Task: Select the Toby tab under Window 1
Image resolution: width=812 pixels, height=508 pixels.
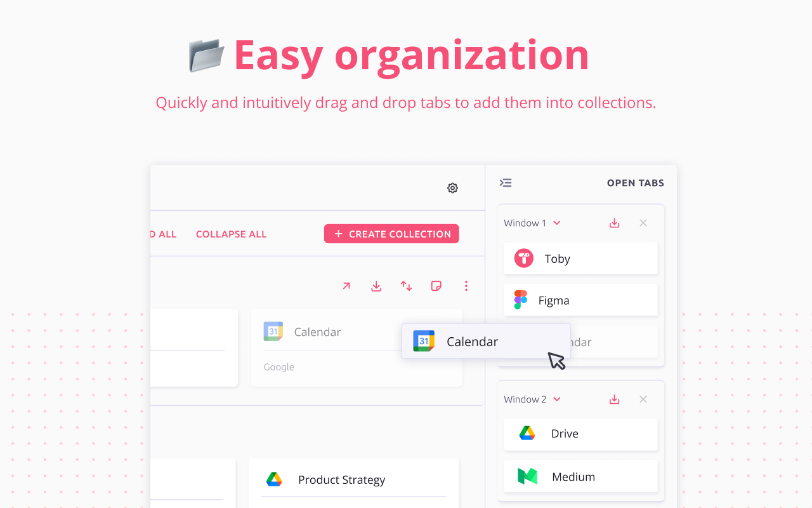Action: [580, 258]
